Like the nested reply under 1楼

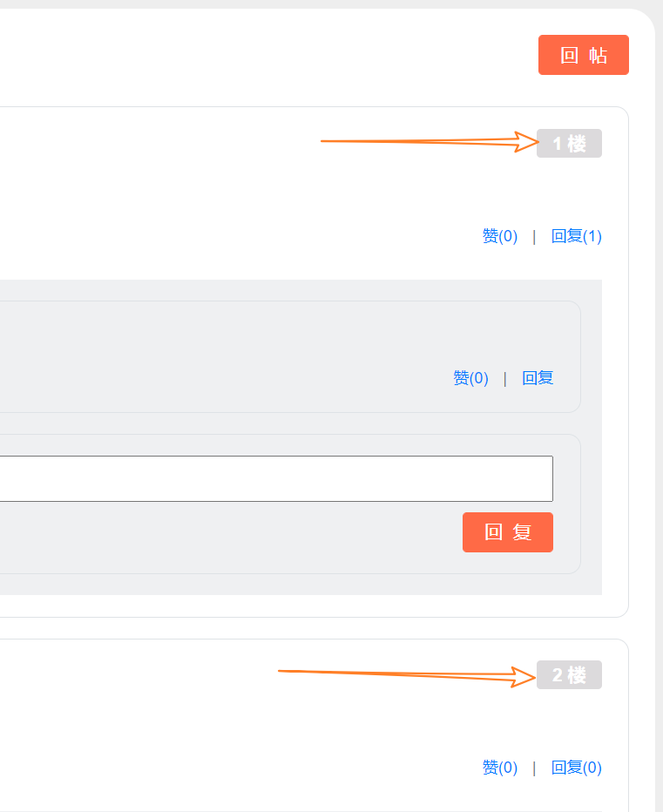coord(470,378)
